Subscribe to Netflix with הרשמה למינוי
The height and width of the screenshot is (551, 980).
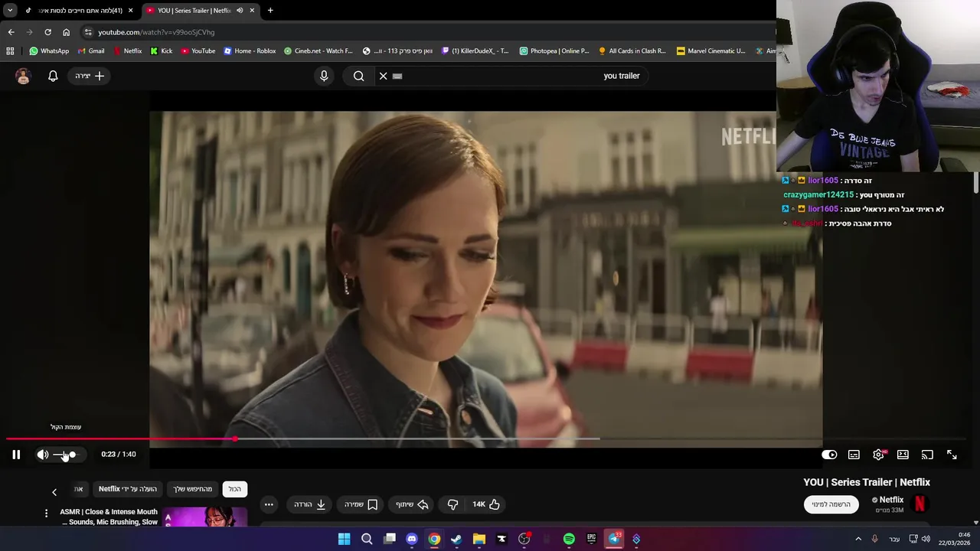point(831,504)
